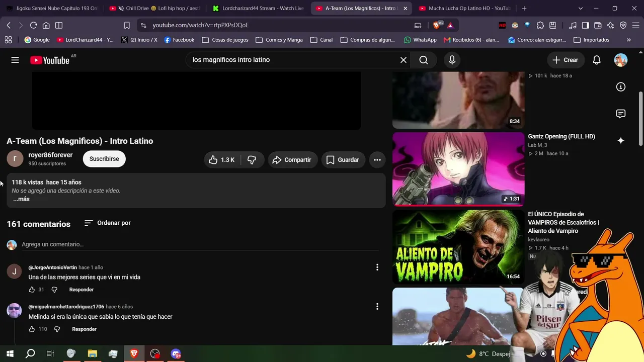This screenshot has width=644, height=362.
Task: Dislike miguelmarchettarodriguez1706's comment
Action: (57, 329)
